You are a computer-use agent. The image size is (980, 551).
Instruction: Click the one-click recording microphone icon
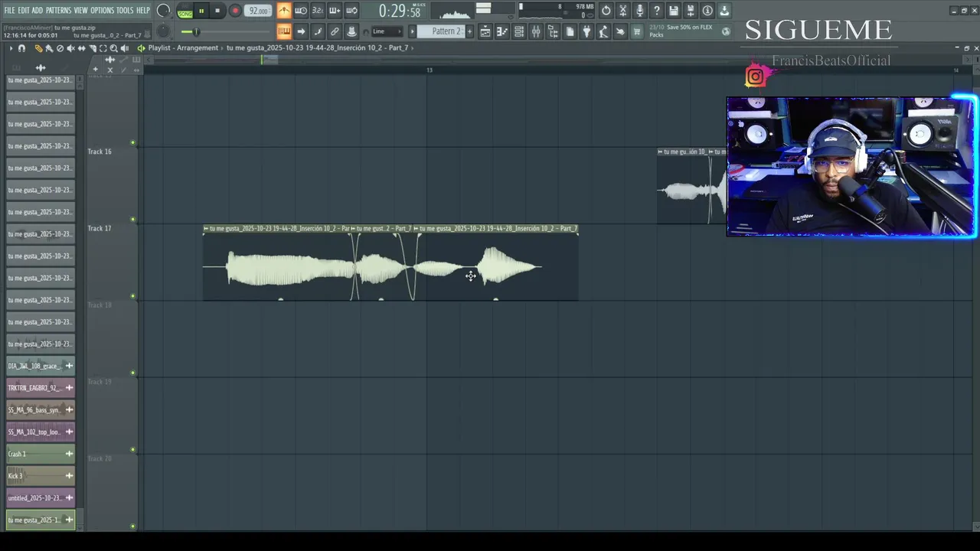pyautogui.click(x=640, y=11)
